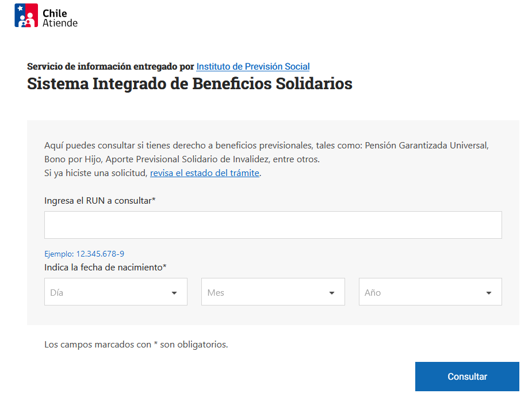Click the Mes dropdown arrow icon
The width and height of the screenshot is (532, 420).
click(x=332, y=293)
